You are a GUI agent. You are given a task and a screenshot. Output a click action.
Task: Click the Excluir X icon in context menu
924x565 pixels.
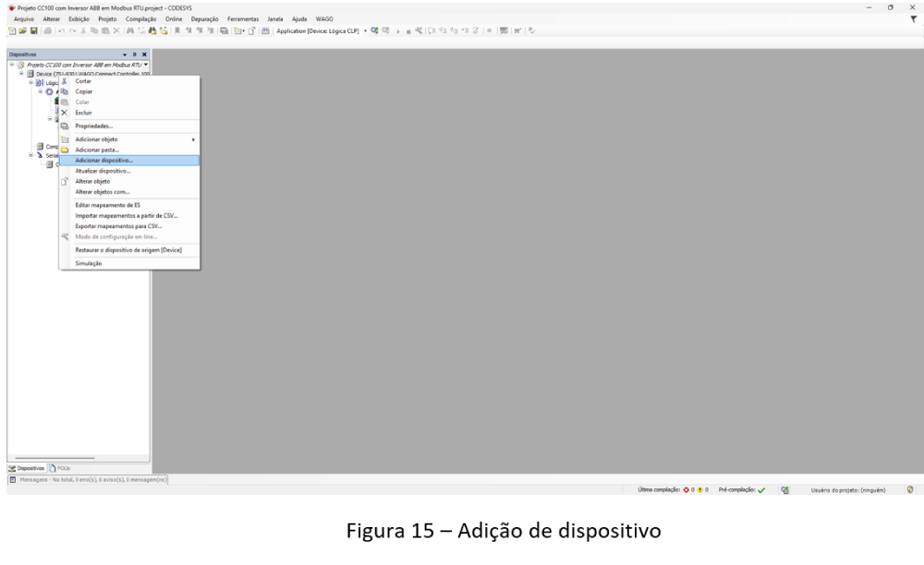point(66,113)
